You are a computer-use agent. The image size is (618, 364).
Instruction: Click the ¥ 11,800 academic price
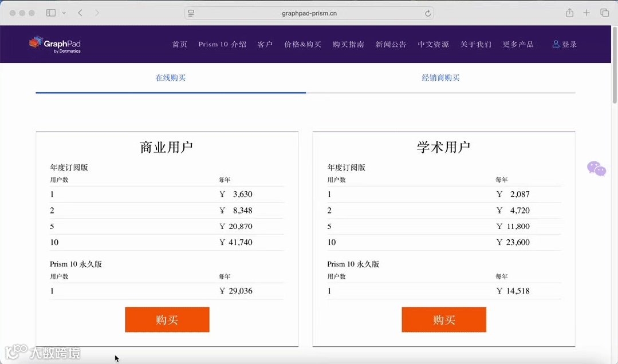point(513,226)
